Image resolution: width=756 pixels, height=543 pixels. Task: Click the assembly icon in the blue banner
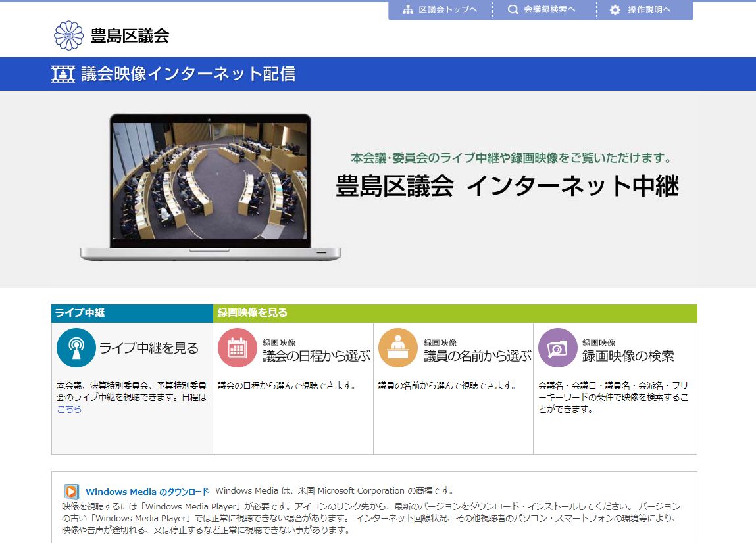pos(63,74)
